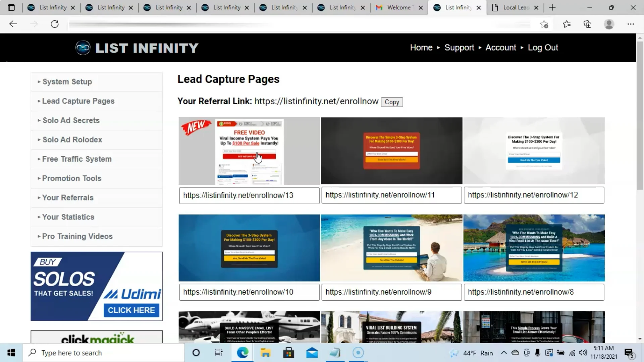The width and height of the screenshot is (644, 362).
Task: Open notification center icon
Action: pyautogui.click(x=629, y=353)
